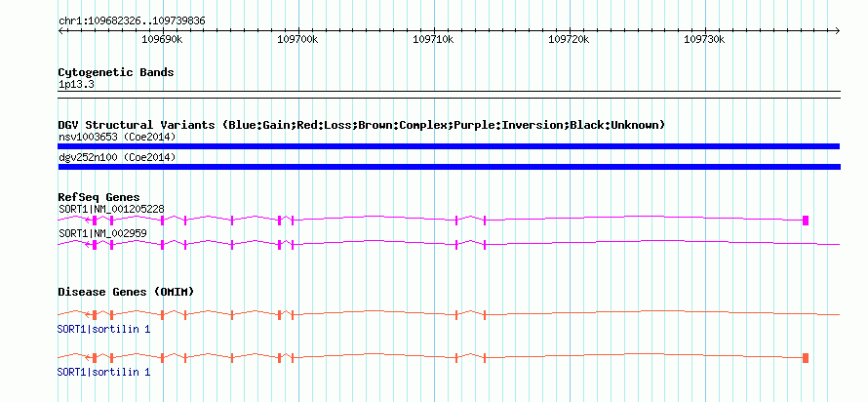The height and width of the screenshot is (402, 868).
Task: Click the 109730k ruler tick label
Action: point(704,40)
